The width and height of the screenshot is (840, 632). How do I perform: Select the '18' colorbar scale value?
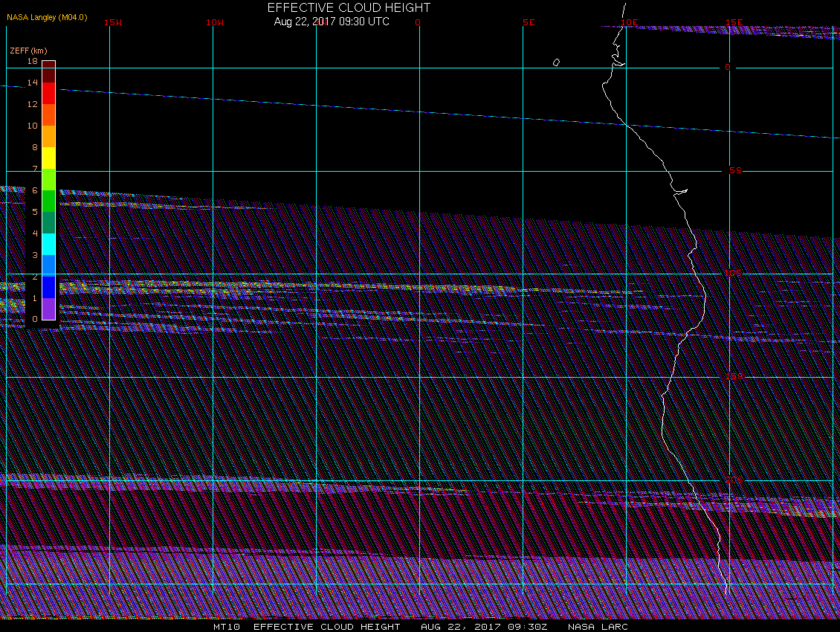click(33, 61)
